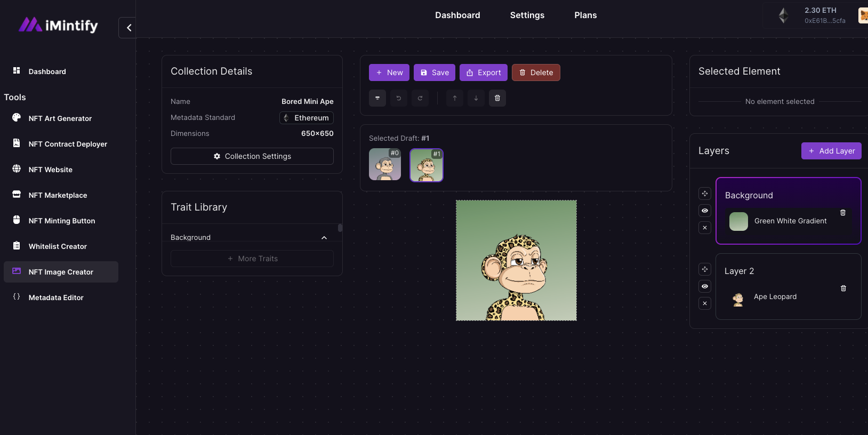
Task: Click the More Traits button
Action: click(x=252, y=259)
